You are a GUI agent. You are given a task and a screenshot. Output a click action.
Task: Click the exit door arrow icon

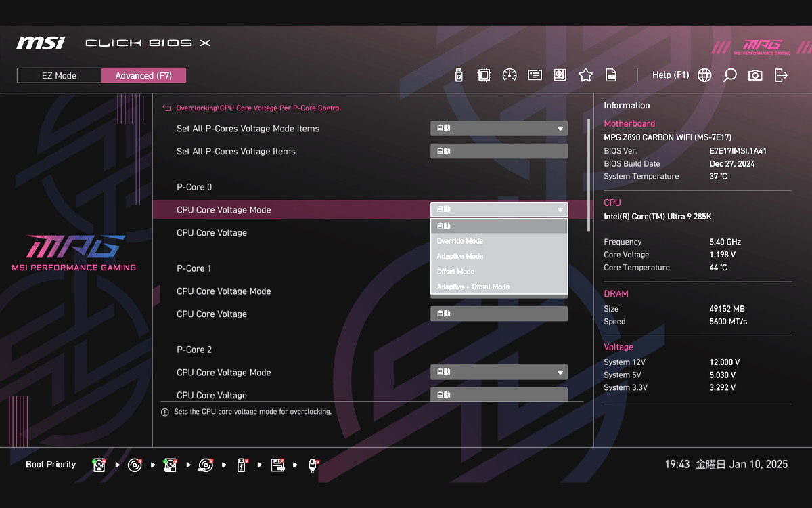click(781, 75)
